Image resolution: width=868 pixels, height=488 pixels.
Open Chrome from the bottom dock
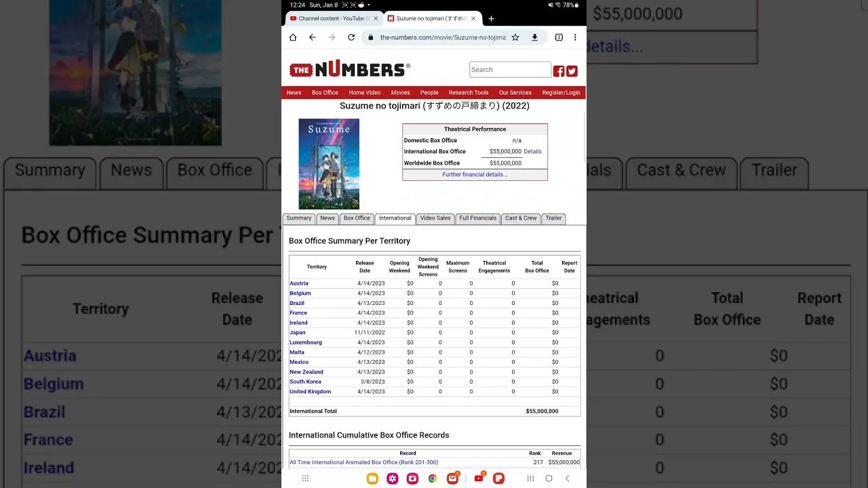coord(432,479)
